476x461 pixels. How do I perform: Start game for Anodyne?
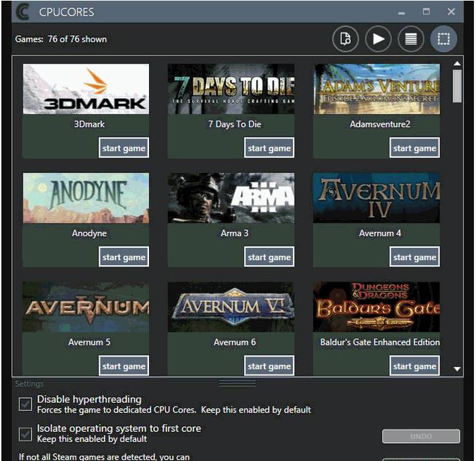click(124, 257)
